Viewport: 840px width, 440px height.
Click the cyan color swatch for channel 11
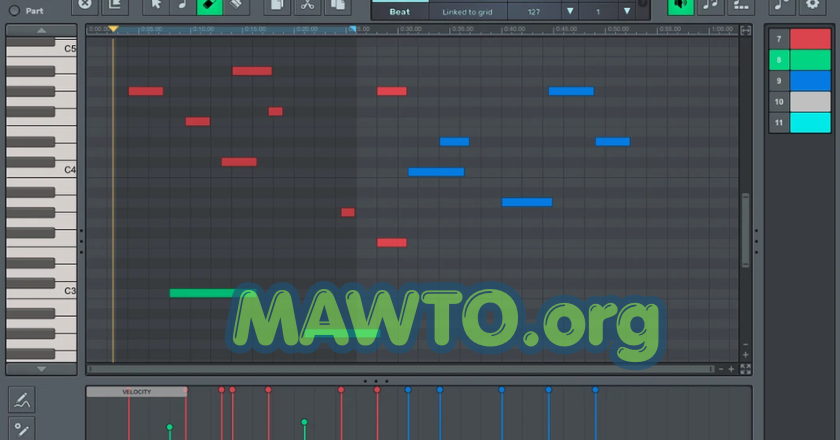(810, 123)
